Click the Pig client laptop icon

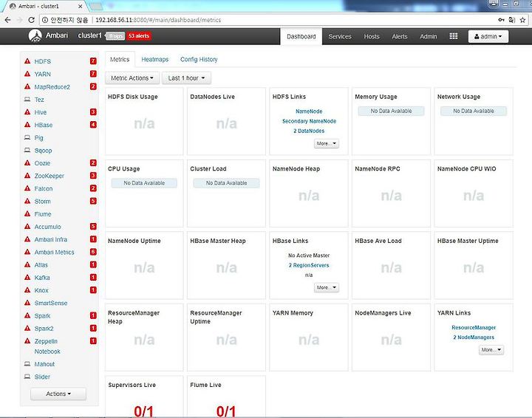(x=27, y=137)
